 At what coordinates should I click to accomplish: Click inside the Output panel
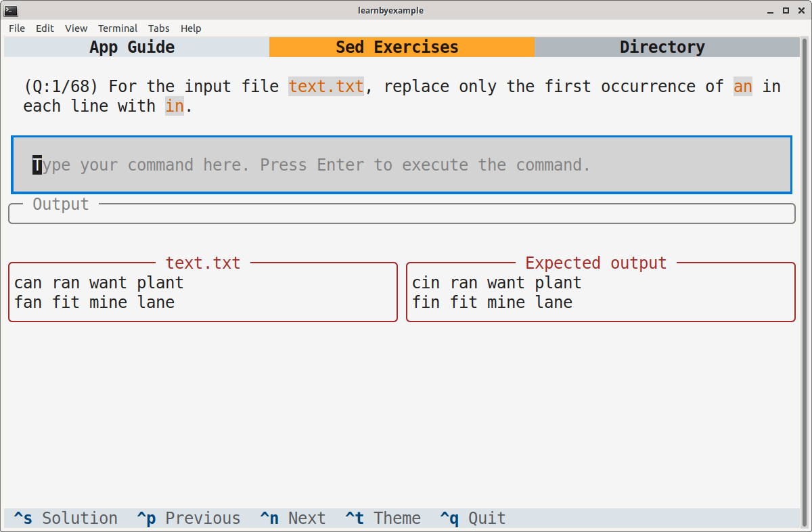tap(402, 212)
